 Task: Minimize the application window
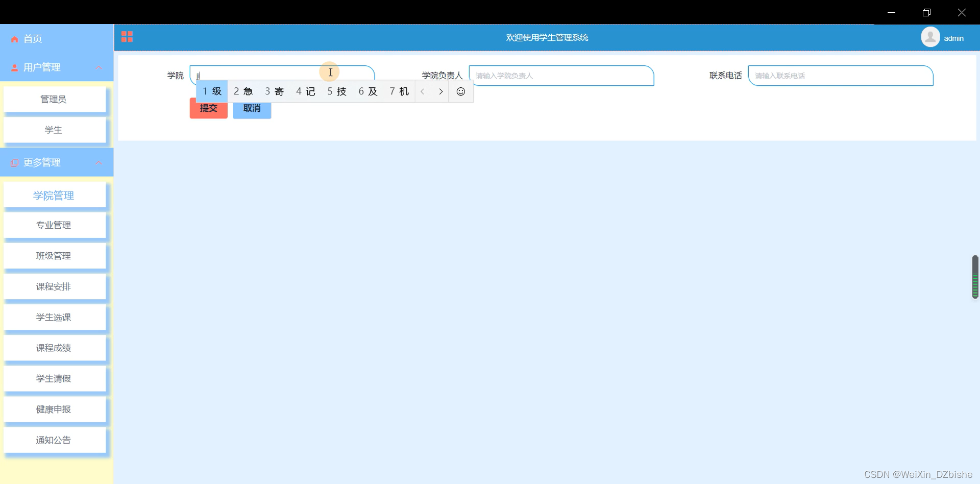coord(892,12)
